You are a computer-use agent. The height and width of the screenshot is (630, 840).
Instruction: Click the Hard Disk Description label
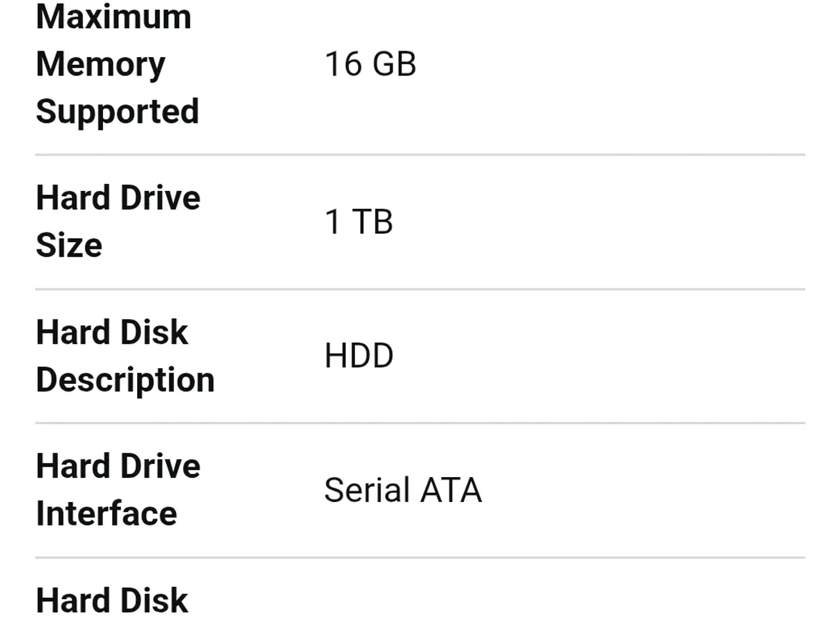[x=125, y=356]
